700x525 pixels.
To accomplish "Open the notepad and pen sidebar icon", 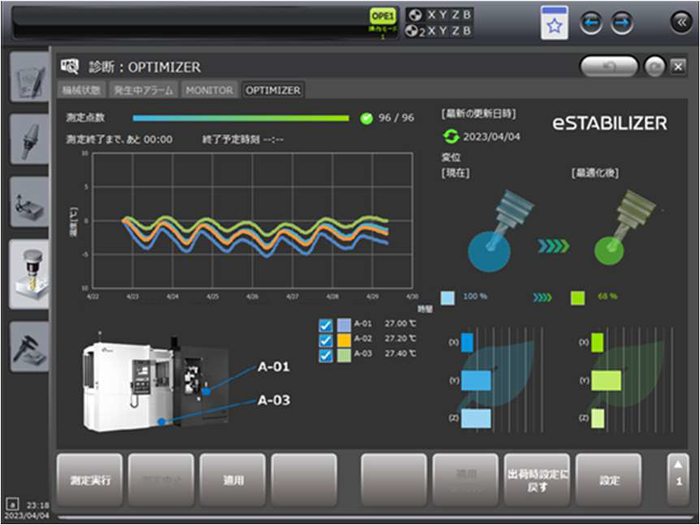I will point(28,79).
